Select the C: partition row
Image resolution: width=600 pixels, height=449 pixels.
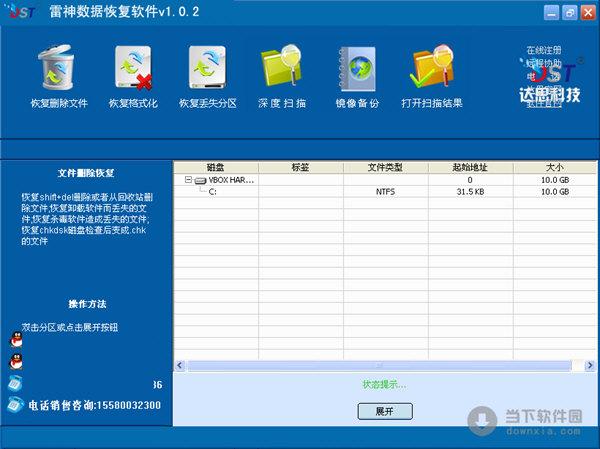[213, 191]
